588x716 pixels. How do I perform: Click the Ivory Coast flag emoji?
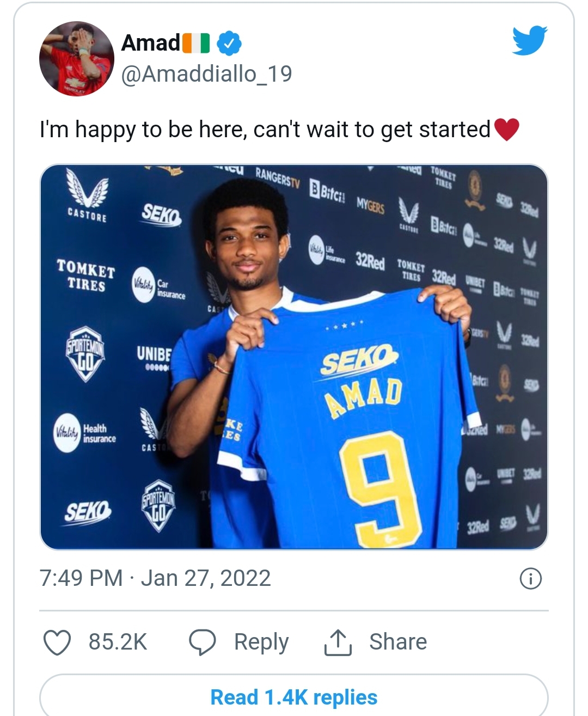[195, 44]
